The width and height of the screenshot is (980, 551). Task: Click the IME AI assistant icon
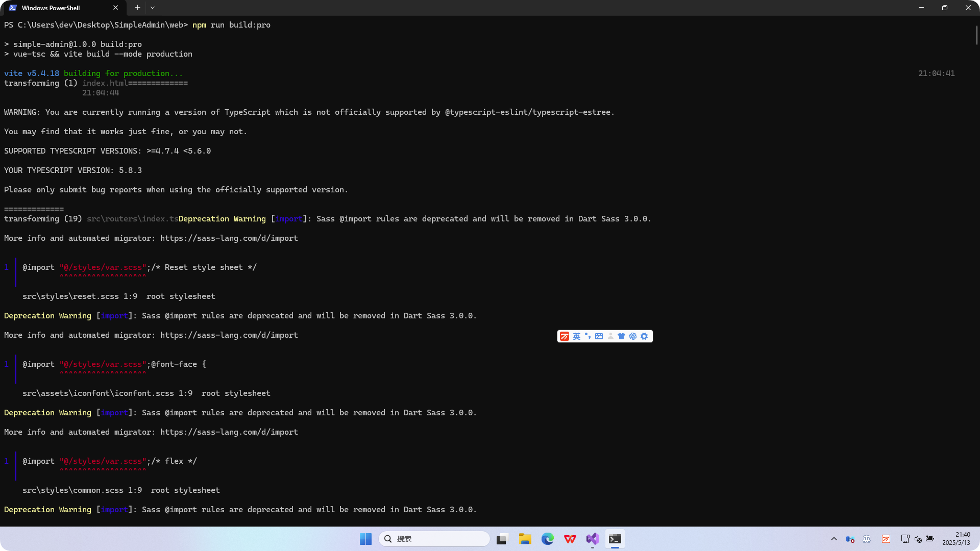tap(633, 336)
